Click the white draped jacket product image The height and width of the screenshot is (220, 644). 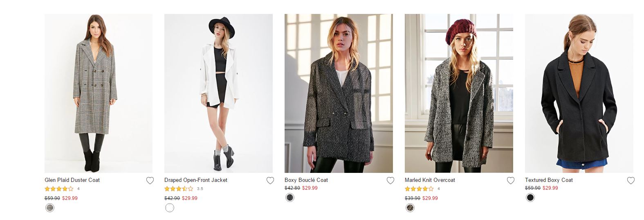[218, 93]
